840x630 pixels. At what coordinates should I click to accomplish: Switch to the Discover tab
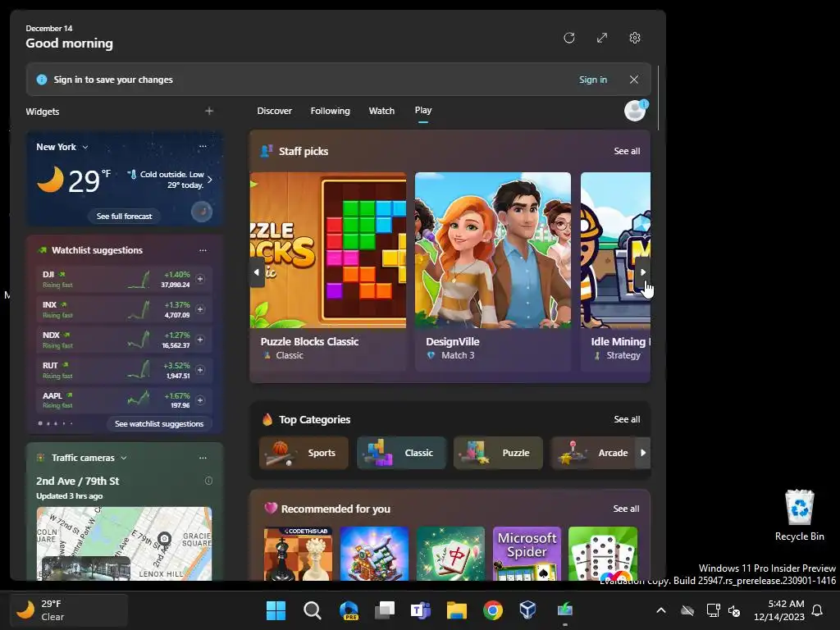(274, 111)
